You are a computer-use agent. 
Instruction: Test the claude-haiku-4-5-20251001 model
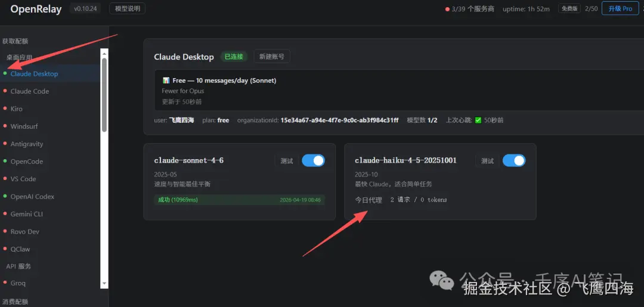click(x=488, y=161)
